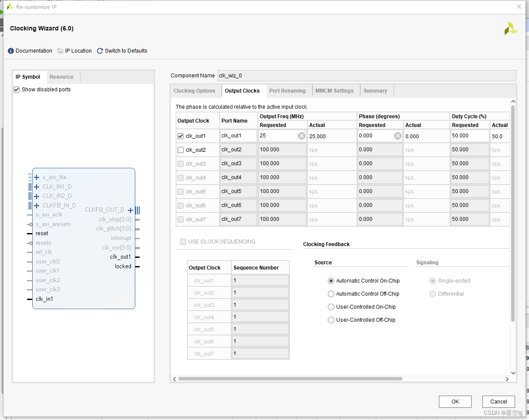Viewport: 529px width, 420px height.
Task: Select the Differential signaling radio
Action: tap(433, 294)
